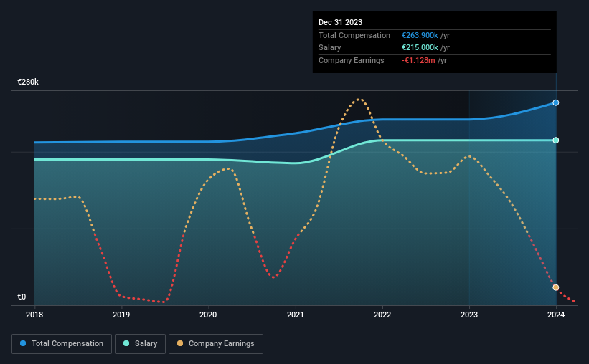Click the Salary label in the tooltip
This screenshot has height=364, width=589.
pos(330,48)
